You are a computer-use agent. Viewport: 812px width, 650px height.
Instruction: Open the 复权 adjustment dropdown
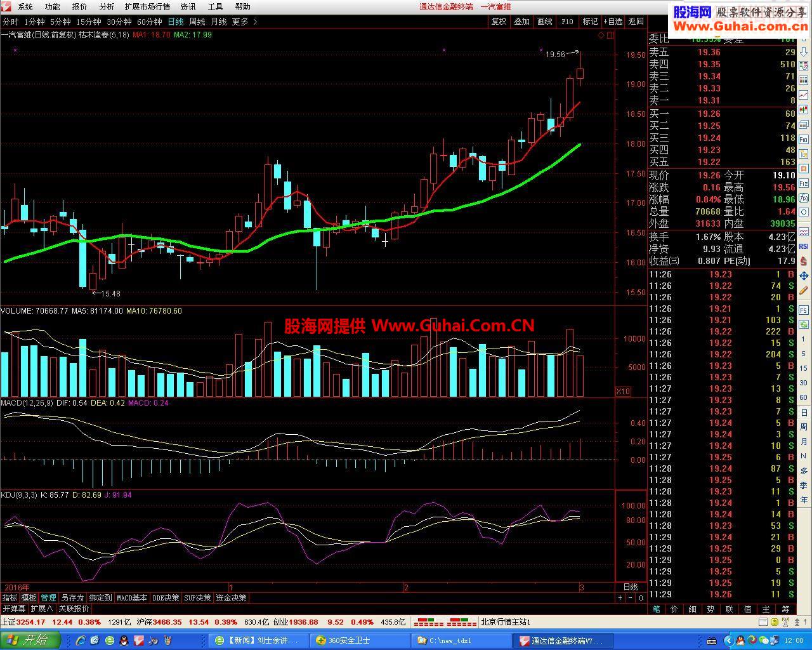click(499, 22)
